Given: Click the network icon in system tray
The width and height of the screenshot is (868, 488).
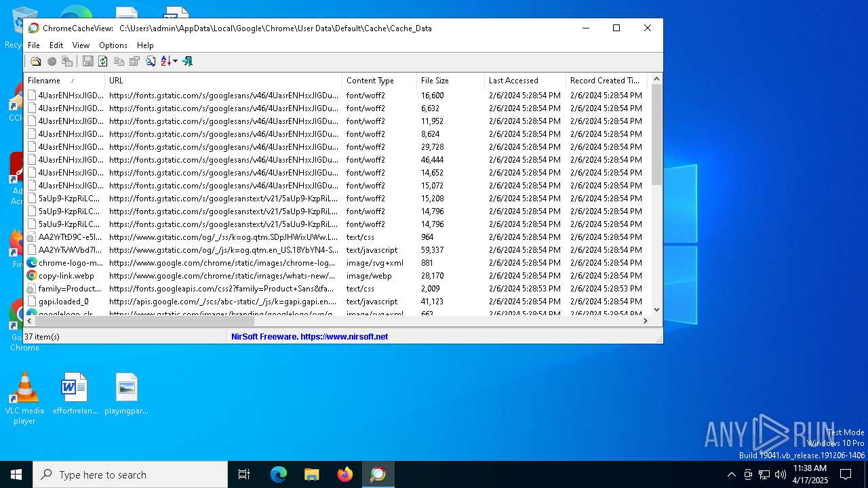Looking at the screenshot, I should click(764, 474).
